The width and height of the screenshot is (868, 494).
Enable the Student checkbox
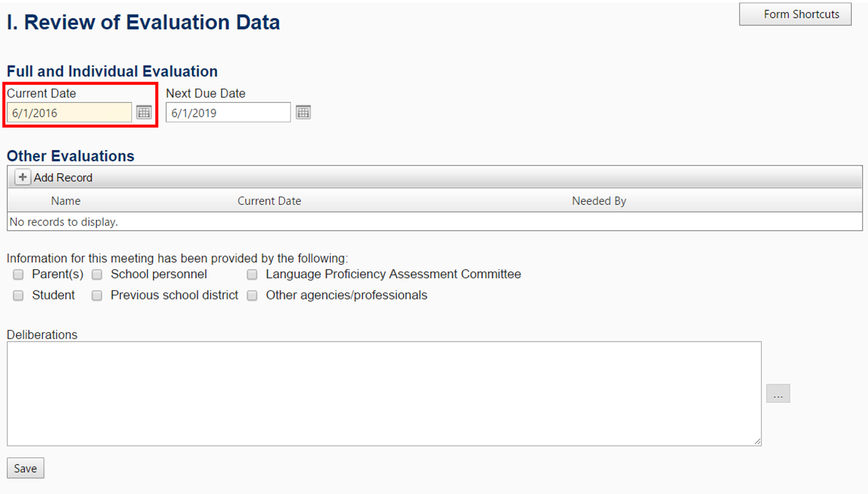[x=17, y=295]
